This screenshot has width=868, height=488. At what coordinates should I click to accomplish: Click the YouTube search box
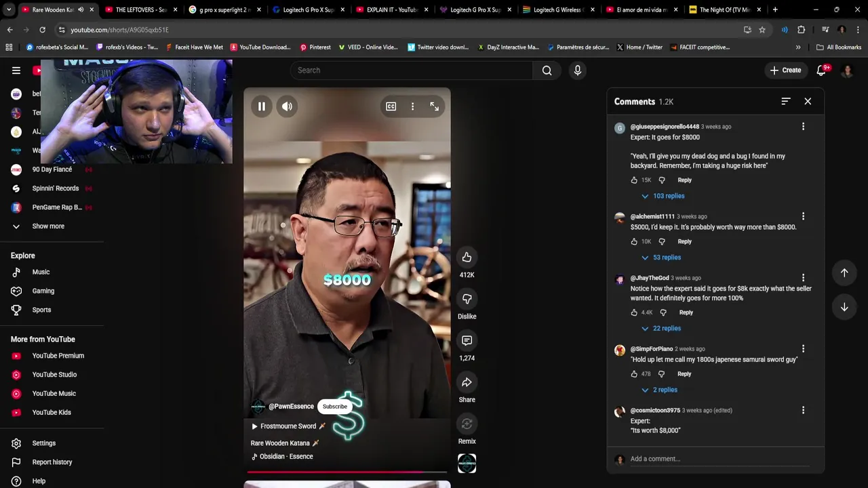412,70
